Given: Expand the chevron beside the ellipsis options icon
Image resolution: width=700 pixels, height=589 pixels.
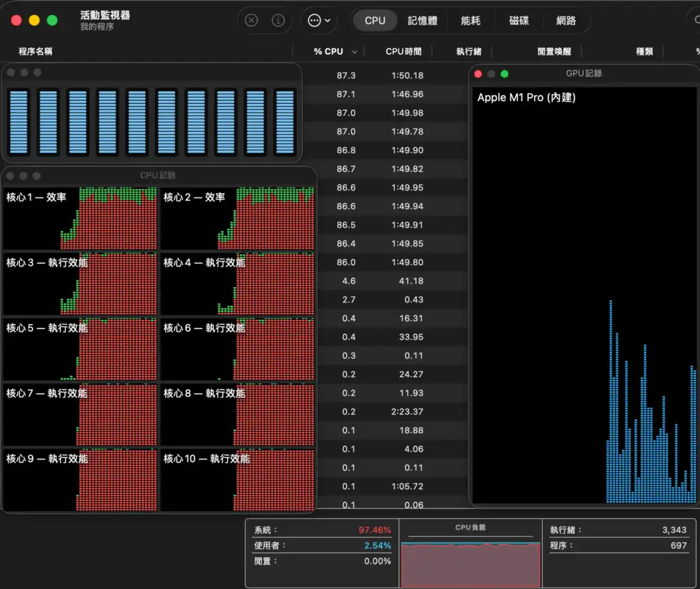Looking at the screenshot, I should tap(326, 20).
